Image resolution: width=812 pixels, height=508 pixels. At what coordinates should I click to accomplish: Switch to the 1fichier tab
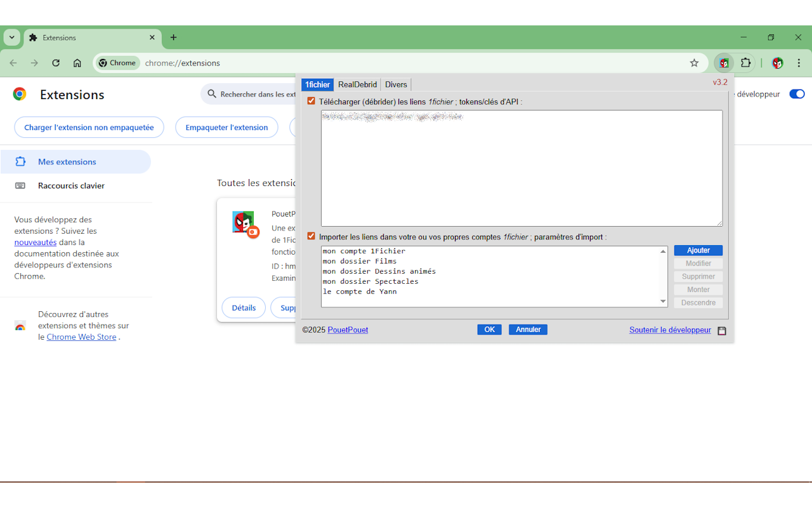click(x=317, y=84)
